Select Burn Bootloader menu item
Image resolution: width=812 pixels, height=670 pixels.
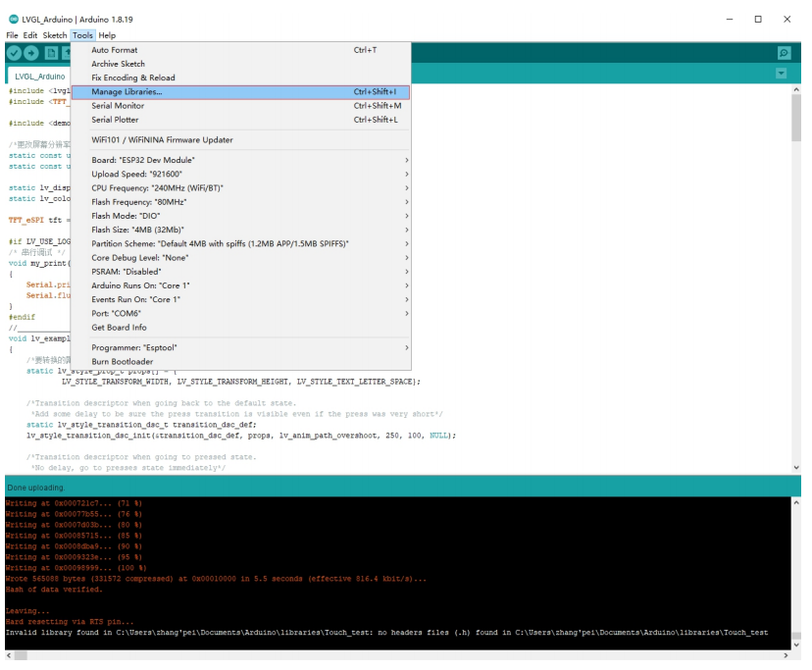click(x=123, y=361)
